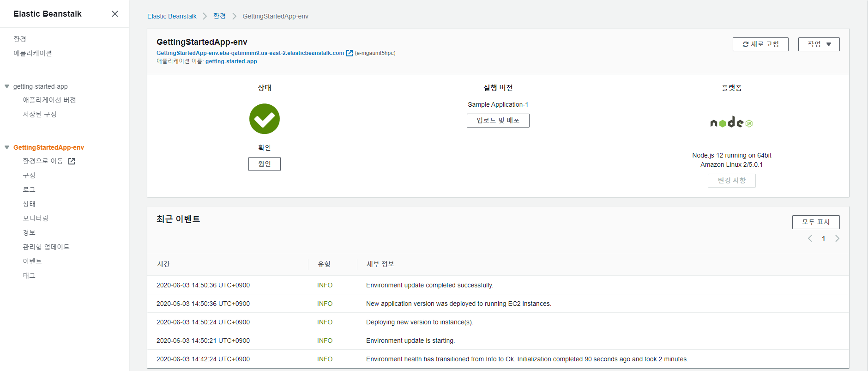
Task: Click the Node.js platform logo
Action: [731, 122]
